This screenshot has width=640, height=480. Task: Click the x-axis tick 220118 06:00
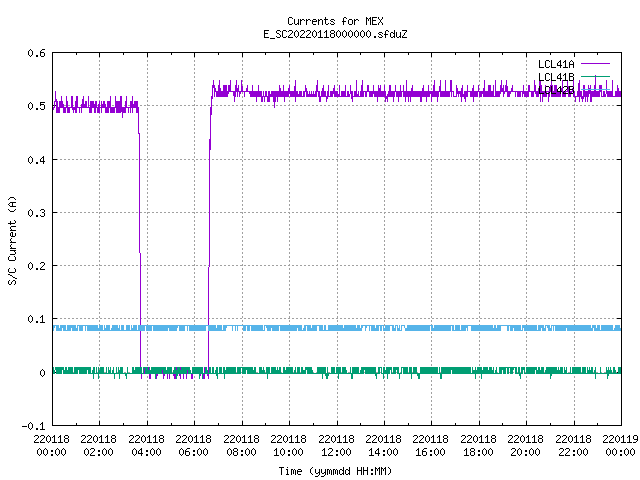[193, 446]
